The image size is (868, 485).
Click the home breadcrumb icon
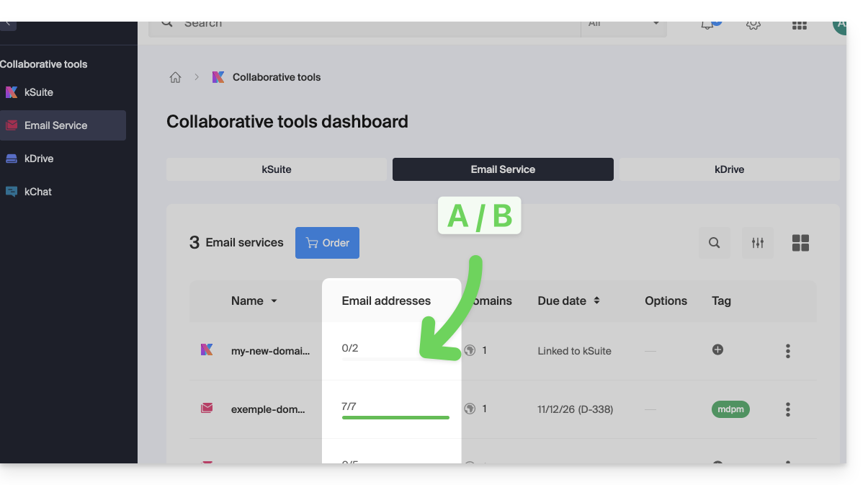175,77
